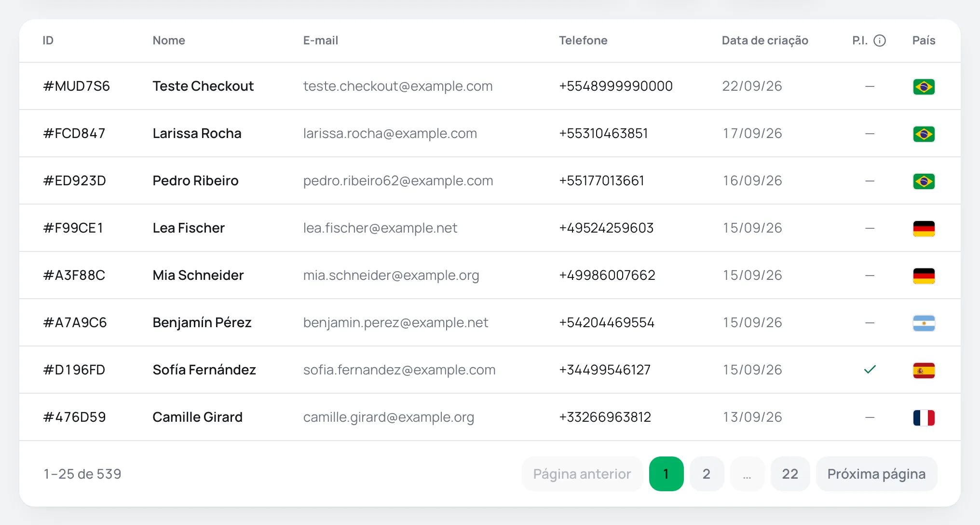The width and height of the screenshot is (980, 525).
Task: Click email camille.girard@example.org
Action: 389,417
